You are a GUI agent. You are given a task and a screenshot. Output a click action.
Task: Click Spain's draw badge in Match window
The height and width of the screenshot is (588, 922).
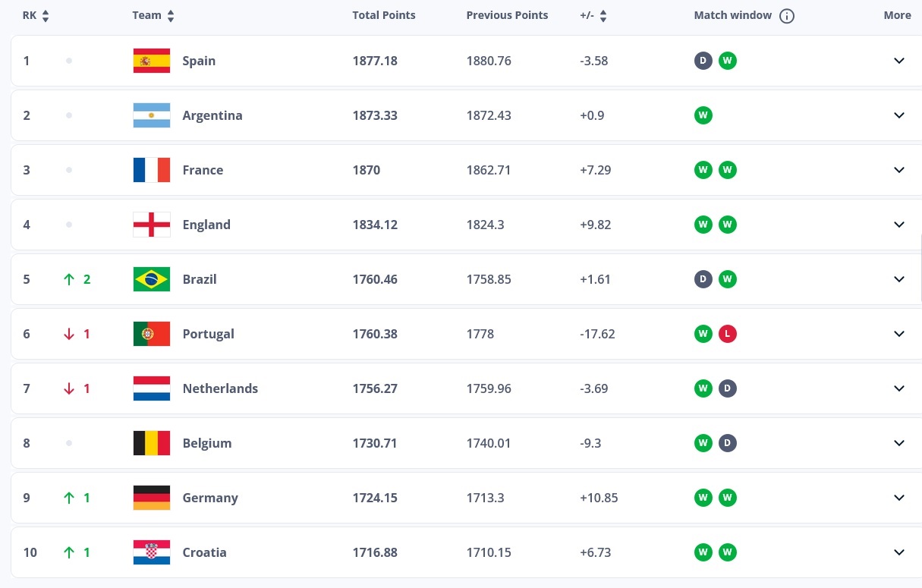pos(703,61)
